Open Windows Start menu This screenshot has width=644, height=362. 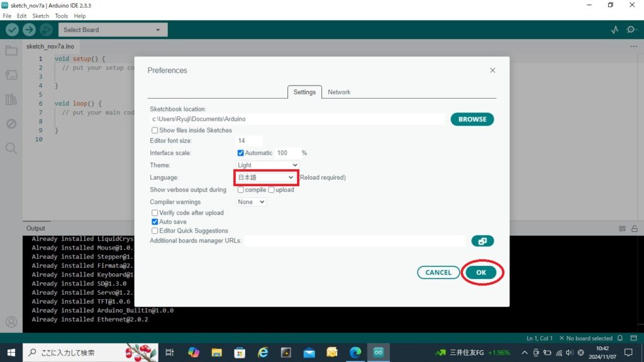pyautogui.click(x=11, y=353)
